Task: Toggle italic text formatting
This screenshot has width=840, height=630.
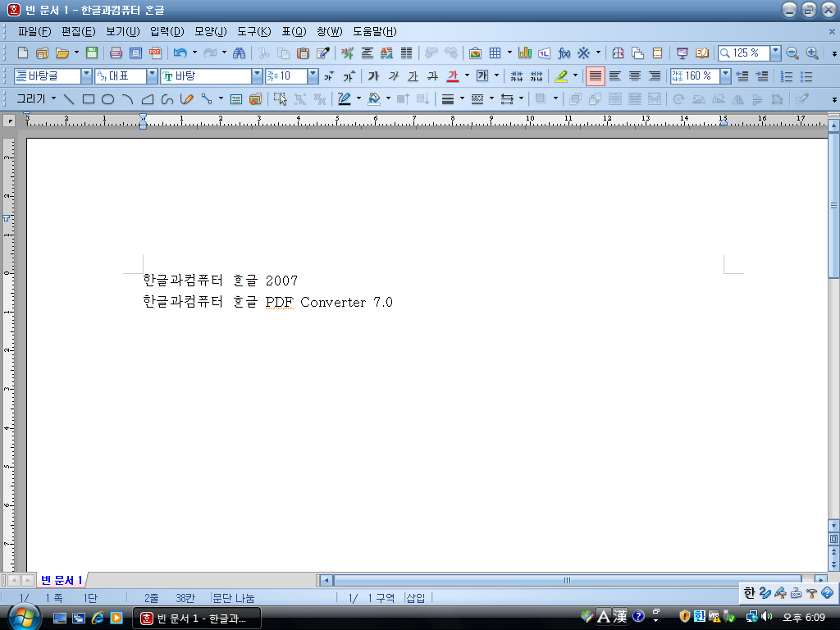Action: (x=393, y=76)
